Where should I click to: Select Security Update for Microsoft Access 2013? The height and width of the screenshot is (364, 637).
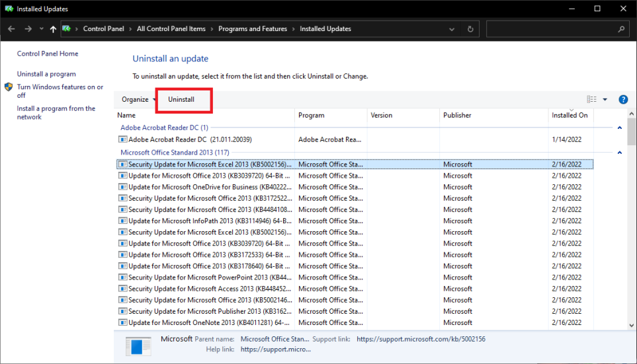tap(355, 289)
